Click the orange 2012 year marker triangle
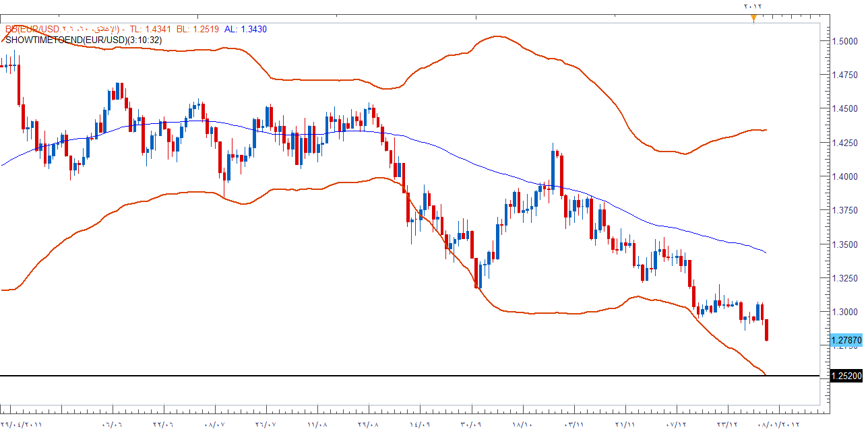This screenshot has height=433, width=868. (753, 18)
